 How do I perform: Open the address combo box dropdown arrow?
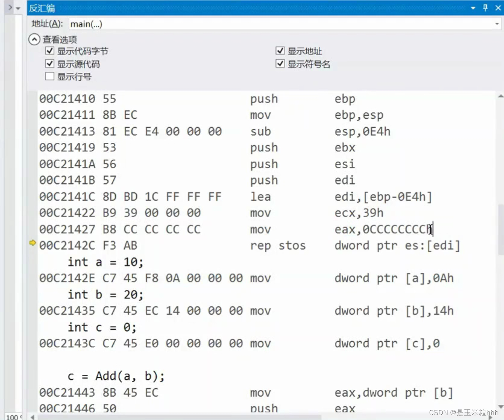click(x=497, y=24)
